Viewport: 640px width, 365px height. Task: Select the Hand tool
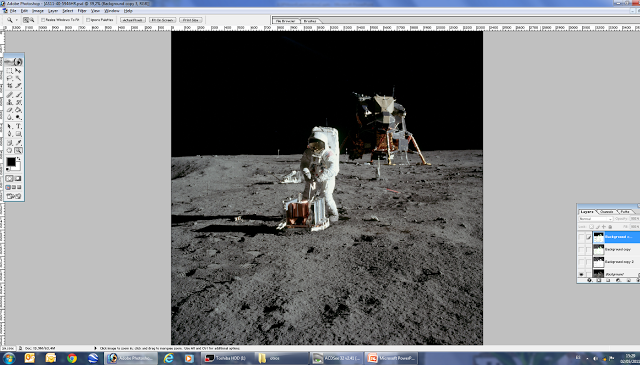[x=10, y=151]
